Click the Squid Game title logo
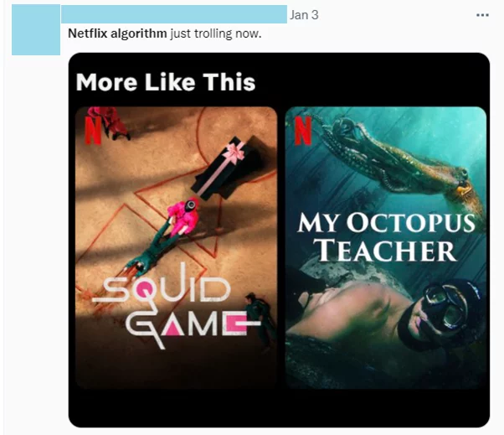This screenshot has width=504, height=435. [176, 306]
